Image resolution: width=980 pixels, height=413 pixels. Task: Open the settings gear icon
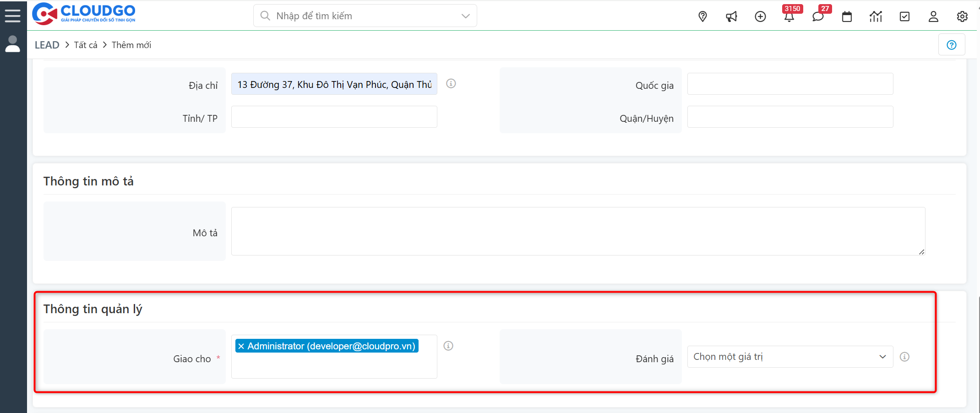coord(962,16)
